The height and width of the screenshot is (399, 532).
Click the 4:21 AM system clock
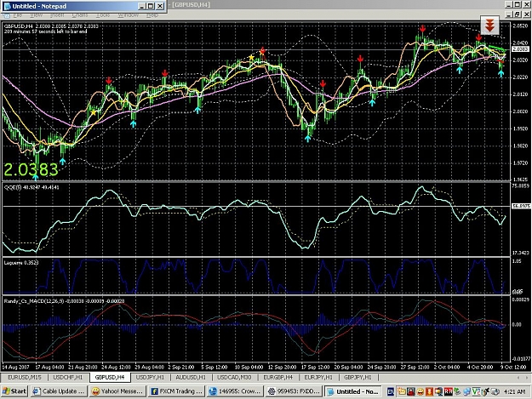[x=515, y=392]
